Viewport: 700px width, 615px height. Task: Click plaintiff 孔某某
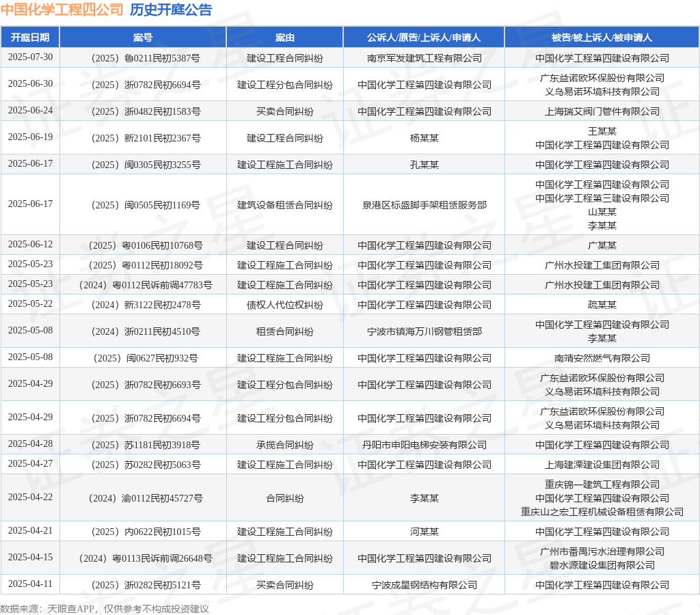pyautogui.click(x=425, y=165)
